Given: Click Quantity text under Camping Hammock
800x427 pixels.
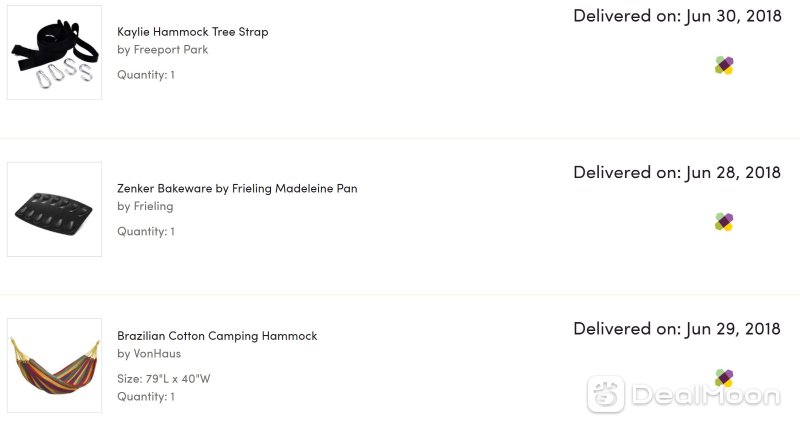Looking at the screenshot, I should tap(146, 396).
